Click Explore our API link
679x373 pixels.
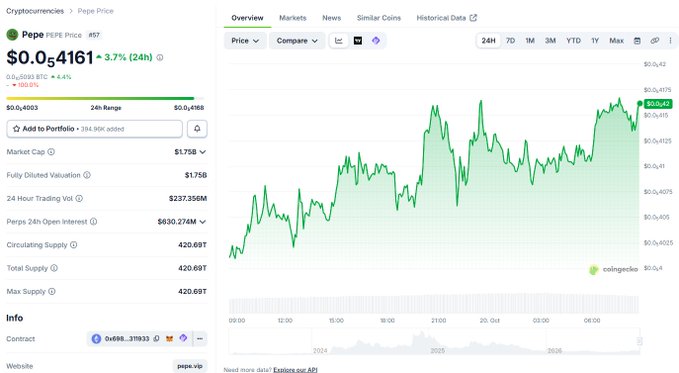(x=295, y=370)
